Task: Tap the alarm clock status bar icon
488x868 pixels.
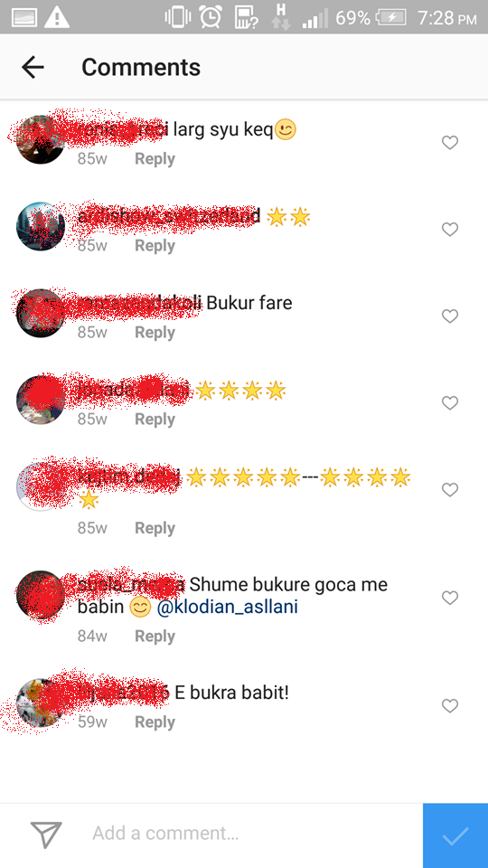Action: coord(211,17)
